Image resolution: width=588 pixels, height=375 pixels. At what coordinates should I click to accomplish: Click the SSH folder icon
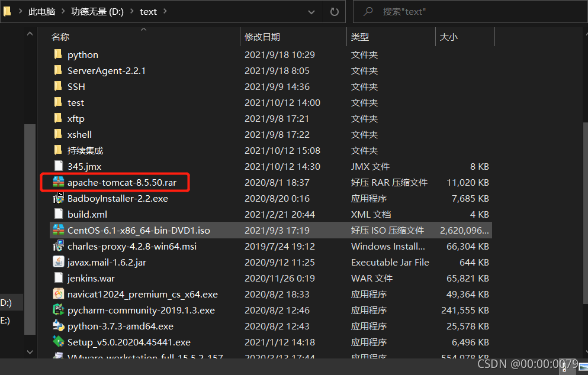pos(58,86)
